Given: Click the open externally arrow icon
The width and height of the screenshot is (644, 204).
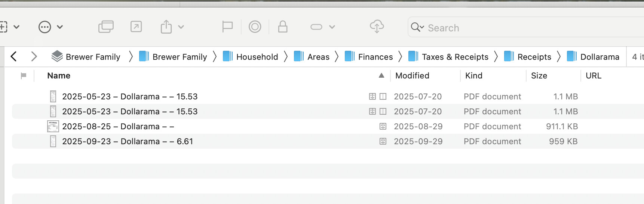Looking at the screenshot, I should pos(136,27).
